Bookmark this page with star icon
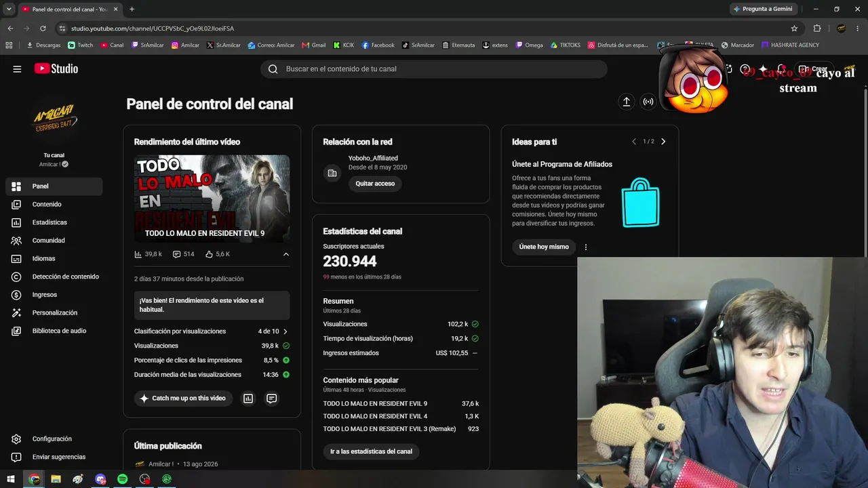The image size is (868, 488). coord(794,28)
